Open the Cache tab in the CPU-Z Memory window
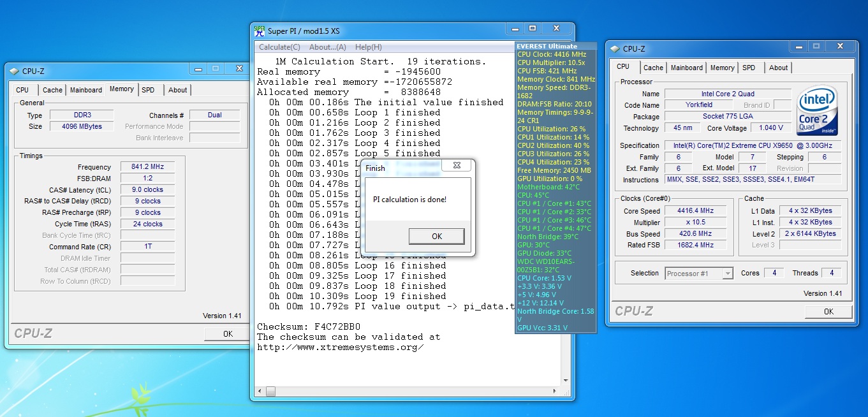Viewport: 868px width, 417px height. tap(52, 90)
